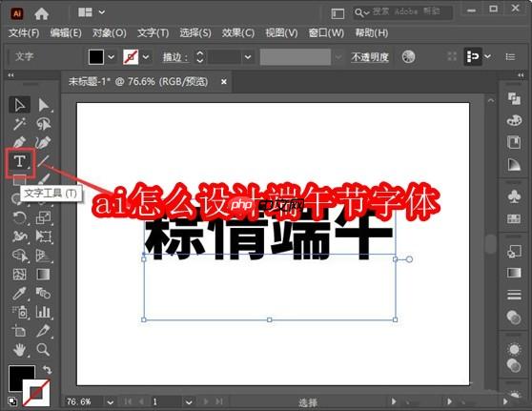Select the Line Segment tool

44,161
